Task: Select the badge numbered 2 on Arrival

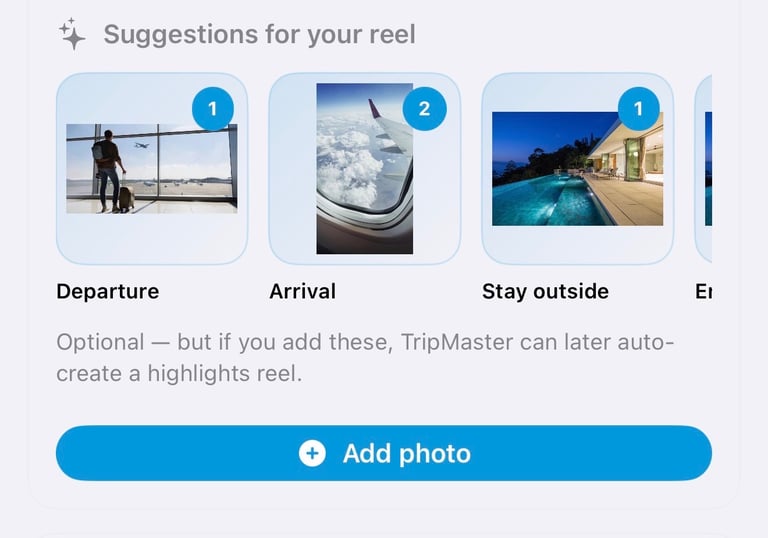Action: click(x=424, y=108)
